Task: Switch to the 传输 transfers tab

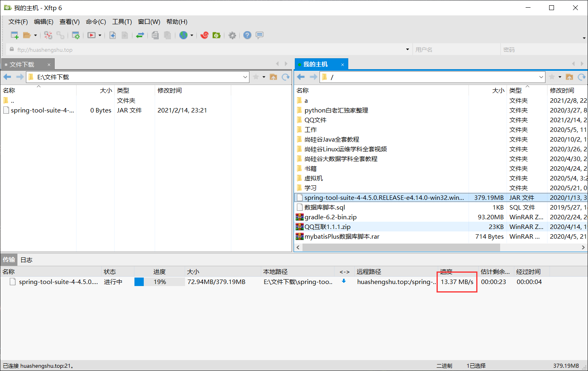Action: click(x=9, y=260)
